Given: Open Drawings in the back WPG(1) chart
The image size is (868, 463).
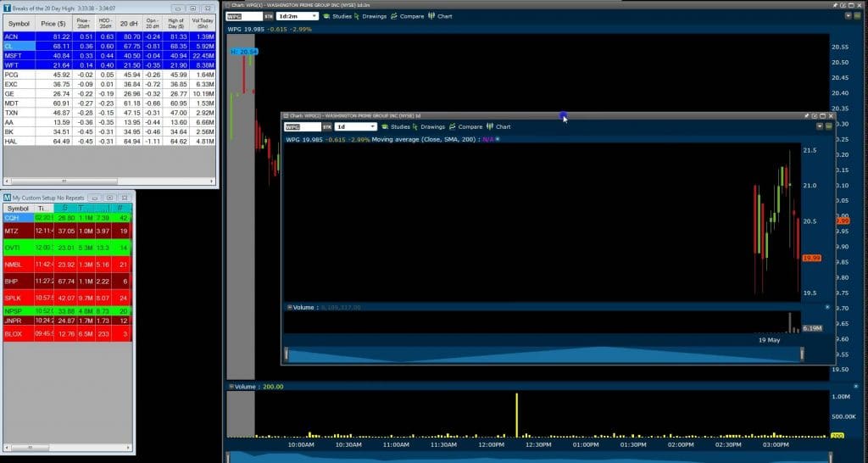Looking at the screenshot, I should pyautogui.click(x=370, y=16).
